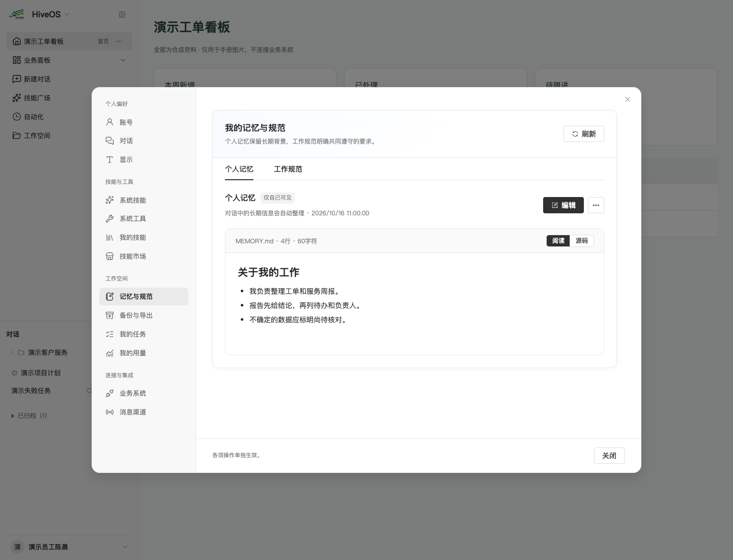This screenshot has width=733, height=560.
Task: Click the 仅自己可见 badge
Action: (x=277, y=198)
